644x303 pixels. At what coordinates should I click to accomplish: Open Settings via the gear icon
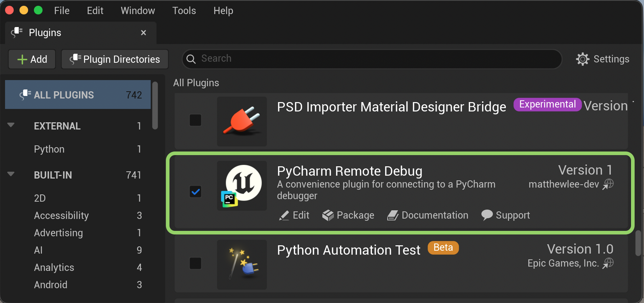click(x=583, y=59)
